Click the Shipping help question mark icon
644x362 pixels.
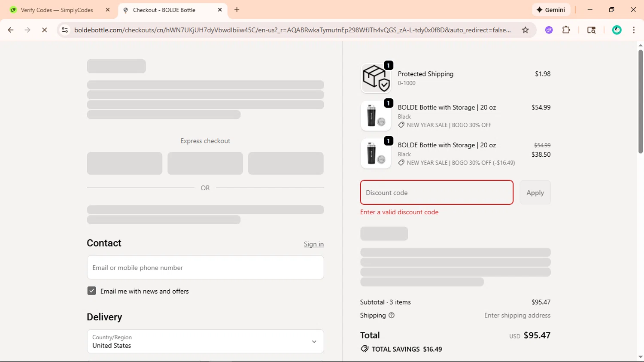tap(392, 315)
